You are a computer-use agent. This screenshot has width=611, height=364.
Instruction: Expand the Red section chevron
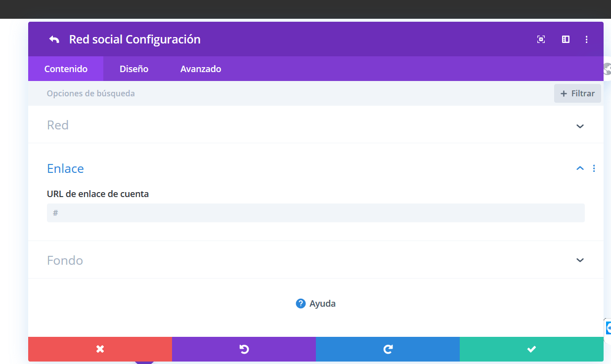coord(580,126)
